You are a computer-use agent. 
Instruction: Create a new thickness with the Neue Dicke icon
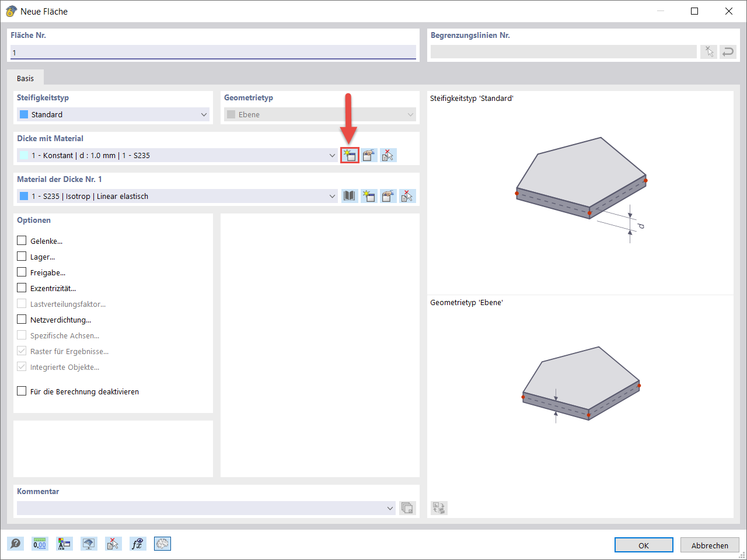tap(349, 155)
